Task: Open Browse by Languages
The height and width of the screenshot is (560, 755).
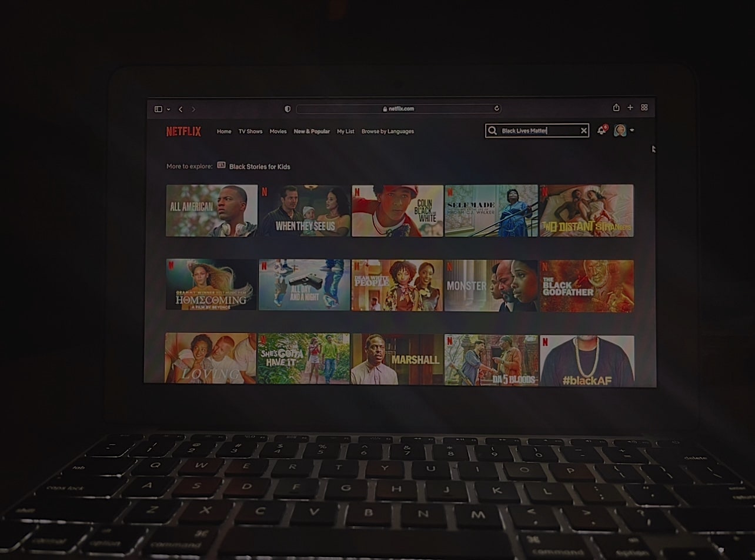Action: 387,131
